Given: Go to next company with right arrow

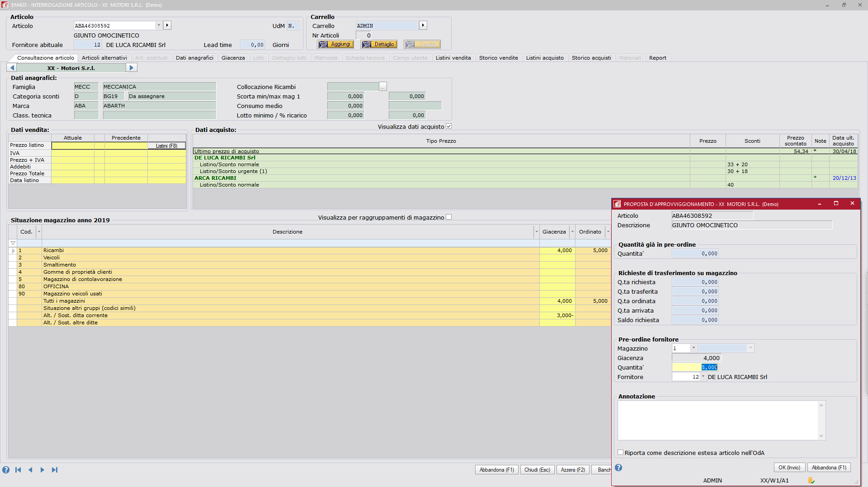Looking at the screenshot, I should [x=132, y=68].
